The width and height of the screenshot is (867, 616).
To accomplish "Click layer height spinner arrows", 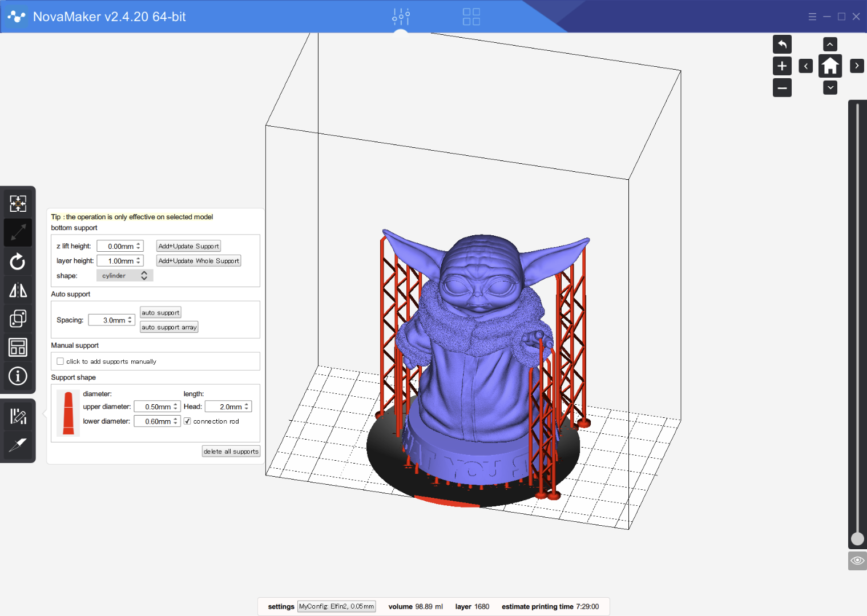I will tap(138, 261).
